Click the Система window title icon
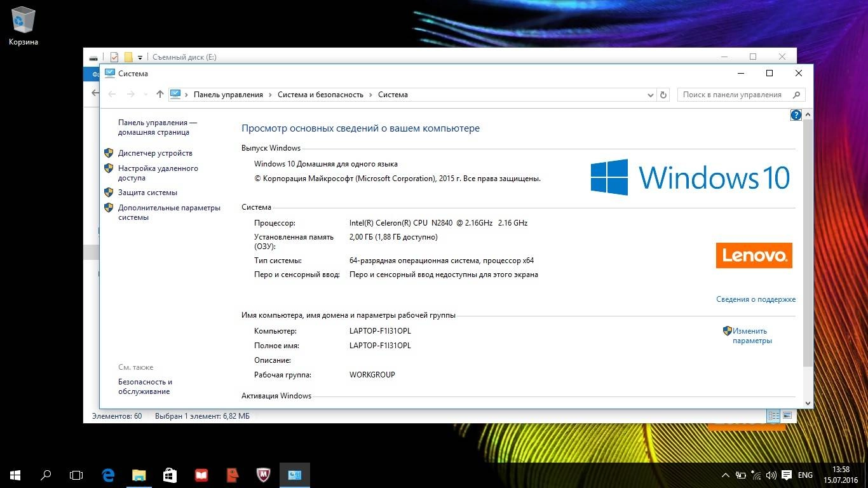868x488 pixels. click(x=110, y=73)
